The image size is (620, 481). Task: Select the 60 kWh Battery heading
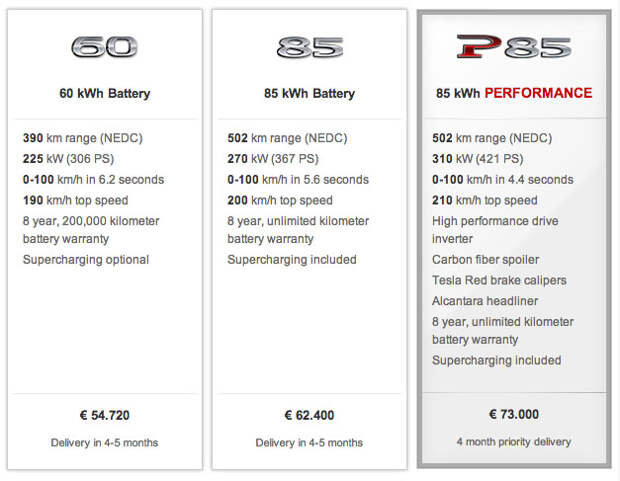(105, 93)
